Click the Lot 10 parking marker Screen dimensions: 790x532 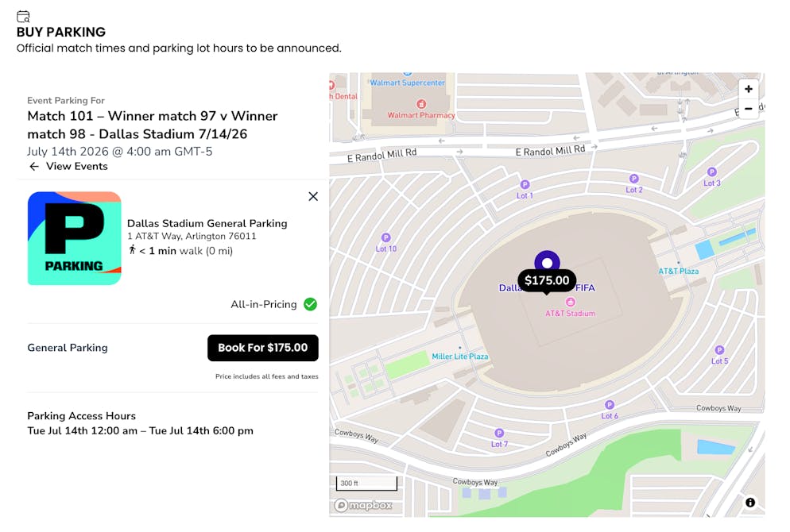coord(385,237)
